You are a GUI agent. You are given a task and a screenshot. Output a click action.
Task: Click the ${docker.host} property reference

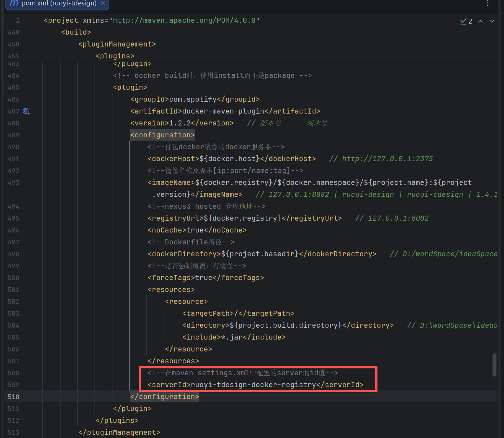click(230, 159)
